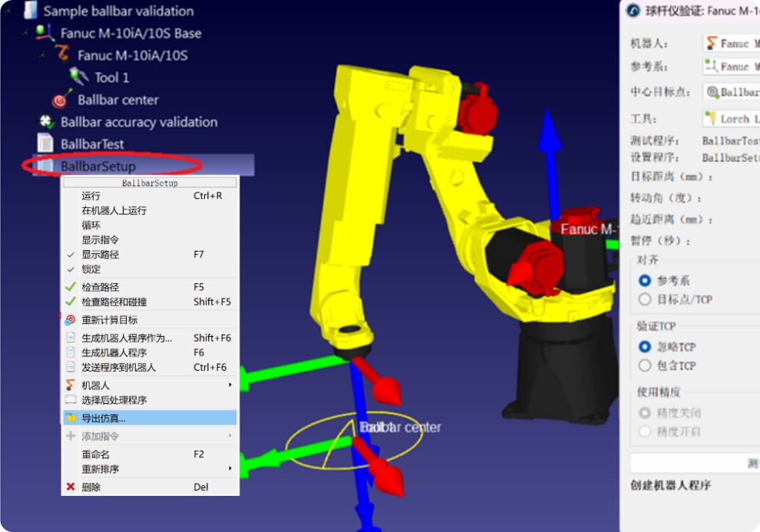Viewport: 760px width, 532px height.
Task: Enable the 包含TCP option
Action: [646, 365]
